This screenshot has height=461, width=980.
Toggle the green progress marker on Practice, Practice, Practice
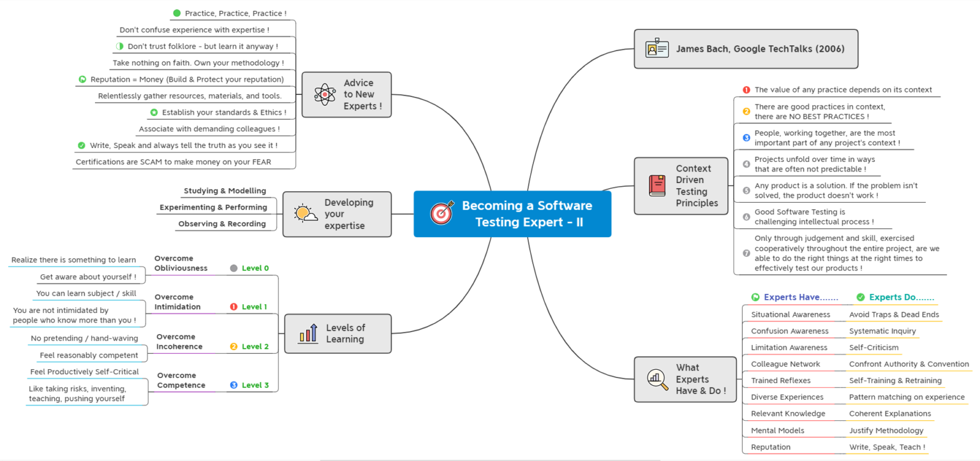[176, 13]
